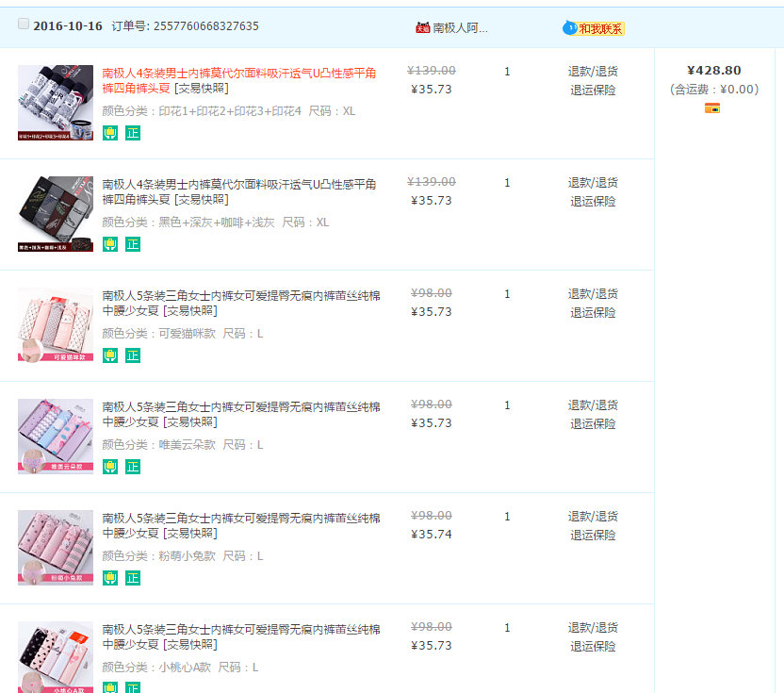The height and width of the screenshot is (693, 784).
Task: Click the credit card icon under ¥428.80
Action: 712,108
